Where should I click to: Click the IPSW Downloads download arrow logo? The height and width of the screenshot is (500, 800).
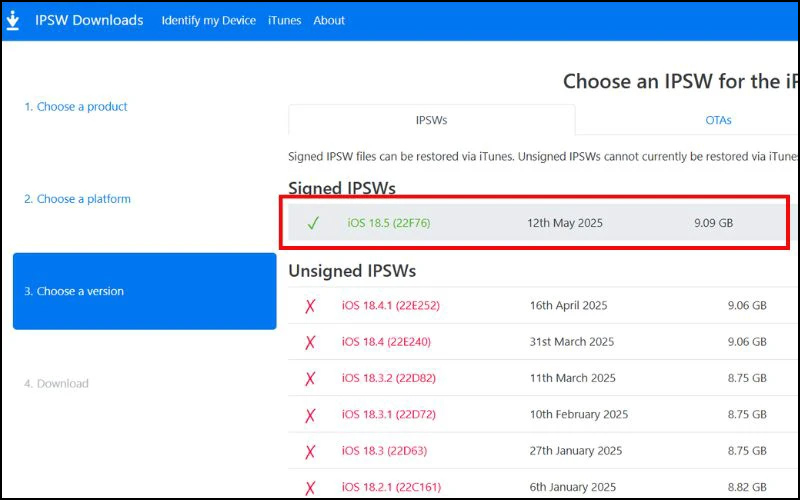click(x=13, y=20)
